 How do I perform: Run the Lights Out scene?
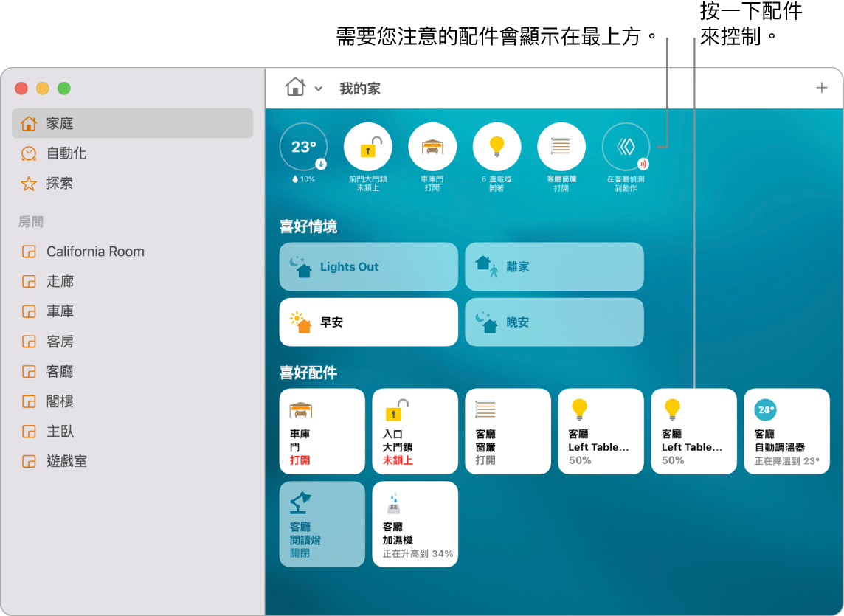[x=367, y=266]
